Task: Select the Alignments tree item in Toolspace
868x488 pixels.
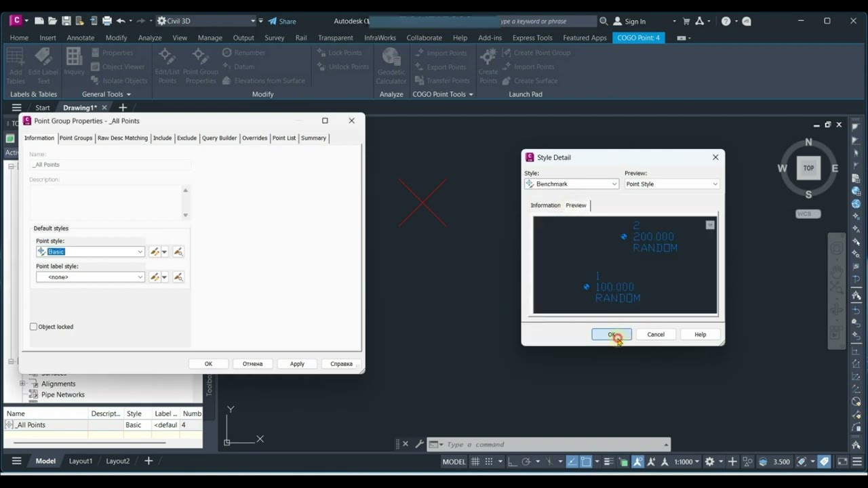Action: pos(58,384)
